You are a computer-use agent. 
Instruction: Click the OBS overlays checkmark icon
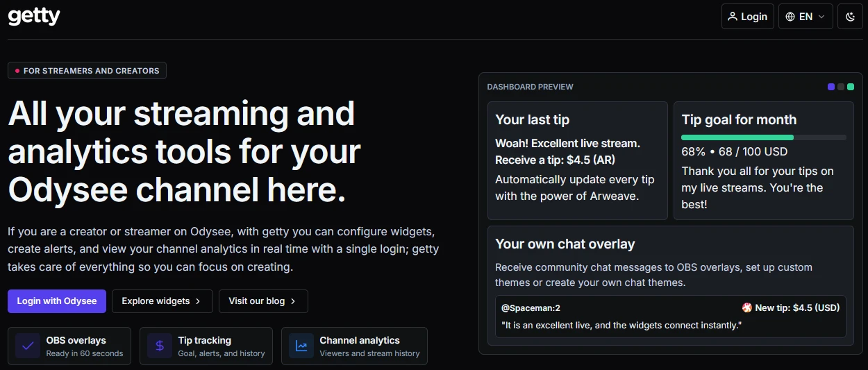click(x=28, y=346)
